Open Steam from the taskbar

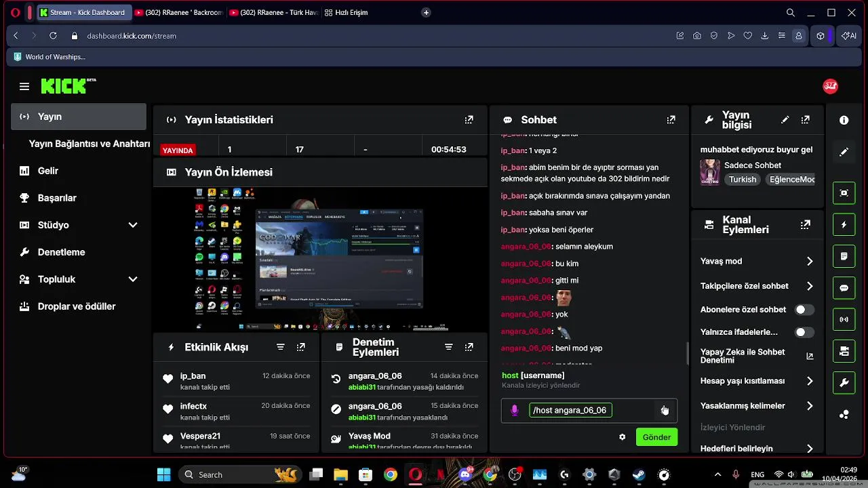(639, 474)
